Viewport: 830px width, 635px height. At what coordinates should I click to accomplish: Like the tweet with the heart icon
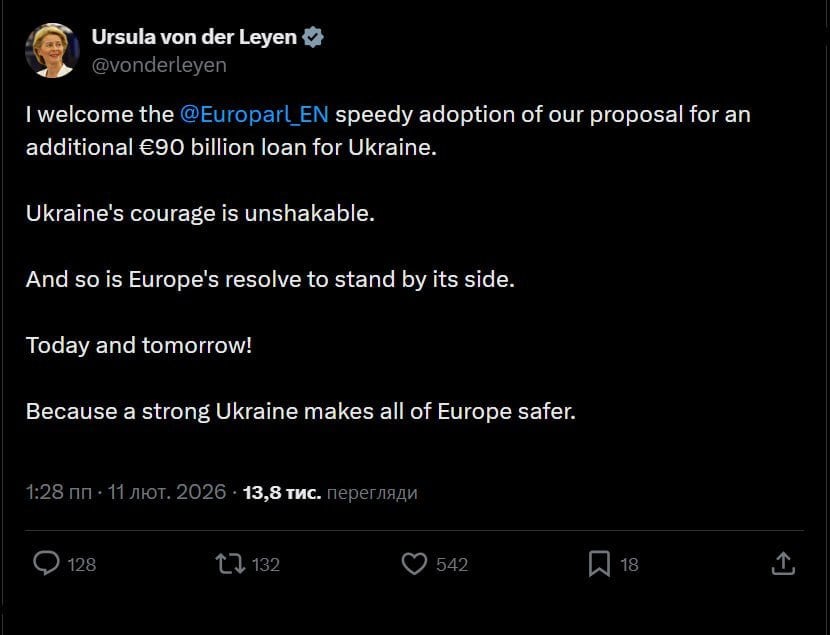(x=414, y=564)
